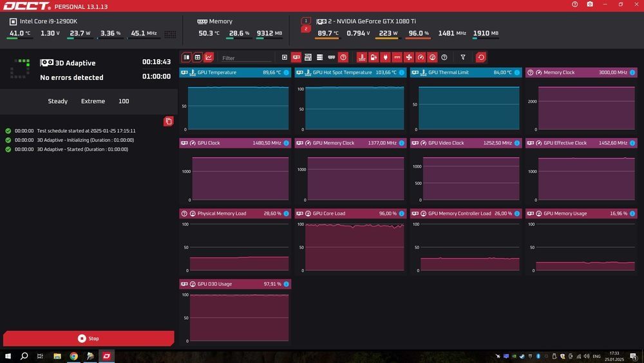This screenshot has height=363, width=644.
Task: Click the Extreme intensity label
Action: (93, 101)
